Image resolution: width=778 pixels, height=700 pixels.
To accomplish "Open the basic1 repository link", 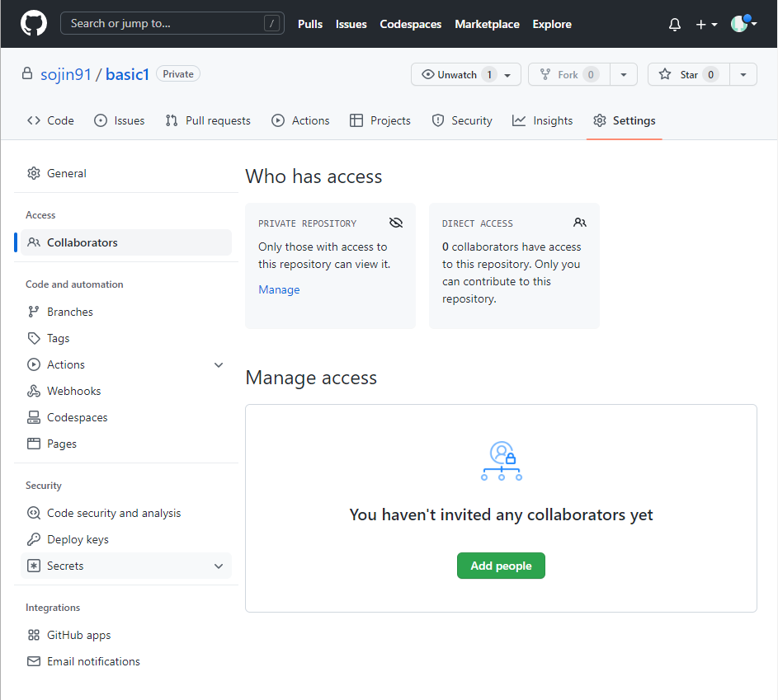I will click(127, 74).
